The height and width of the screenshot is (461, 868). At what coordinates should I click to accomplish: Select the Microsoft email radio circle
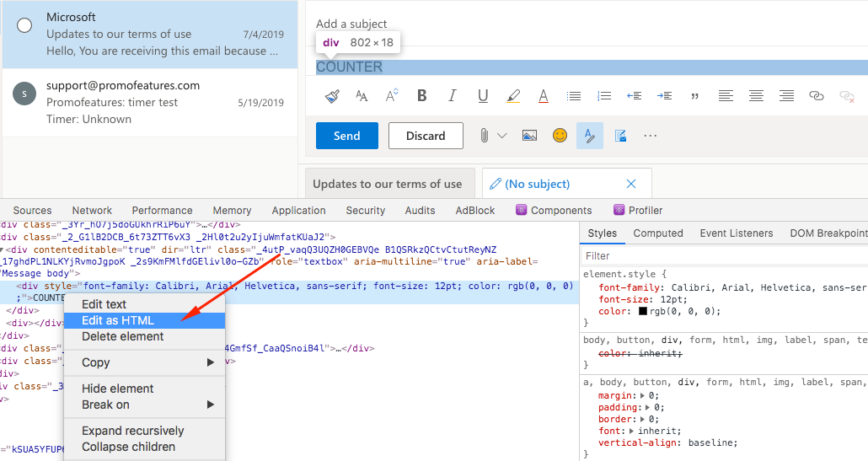(x=24, y=25)
